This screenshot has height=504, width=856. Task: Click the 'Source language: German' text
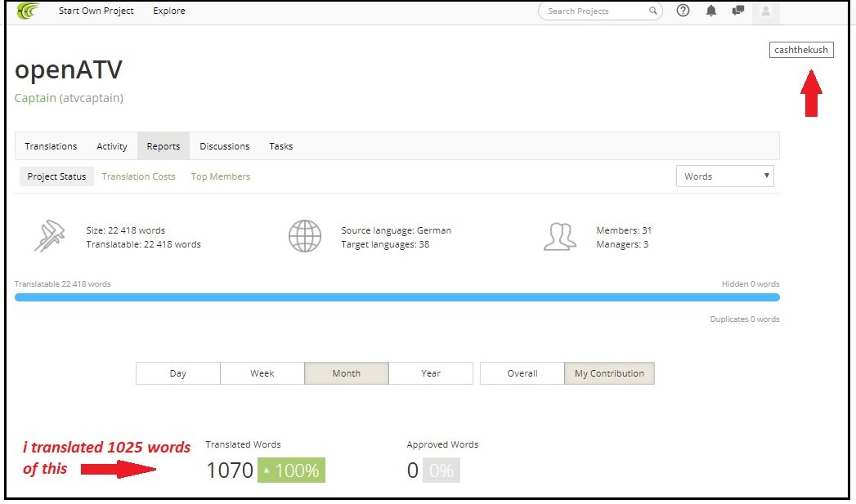pyautogui.click(x=397, y=230)
